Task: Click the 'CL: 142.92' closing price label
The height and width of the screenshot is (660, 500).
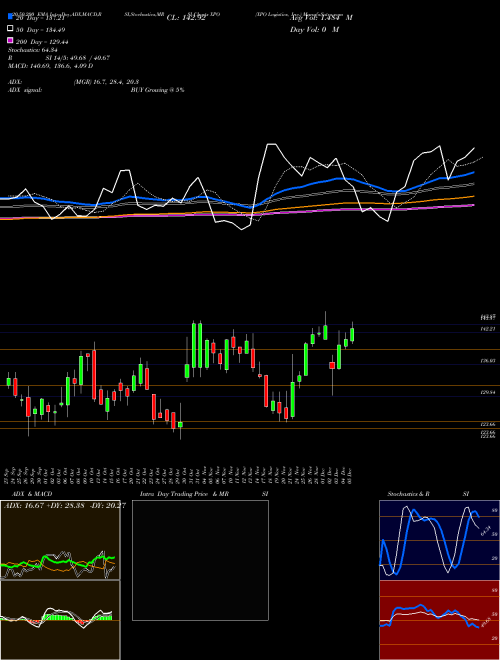Action: [186, 18]
